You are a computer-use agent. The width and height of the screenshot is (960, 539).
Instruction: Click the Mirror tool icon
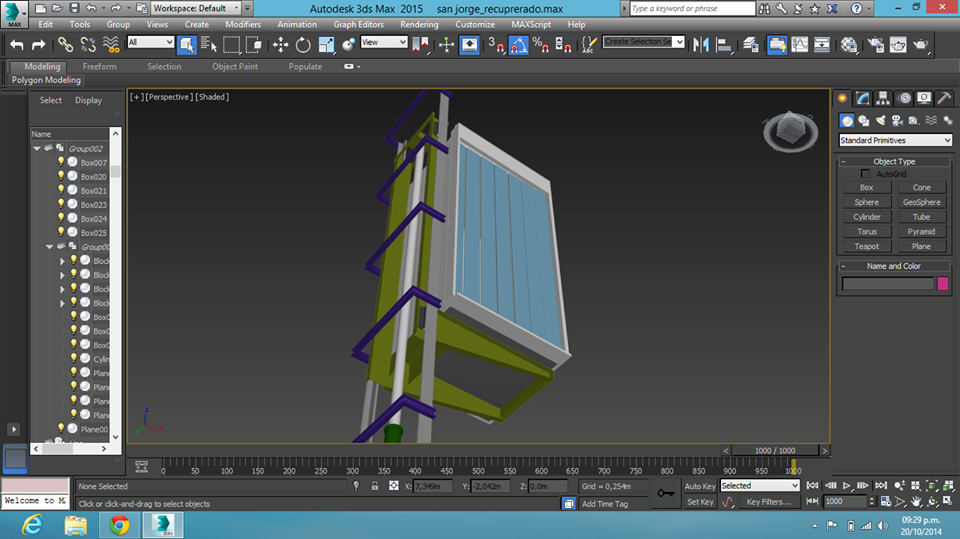pyautogui.click(x=701, y=44)
